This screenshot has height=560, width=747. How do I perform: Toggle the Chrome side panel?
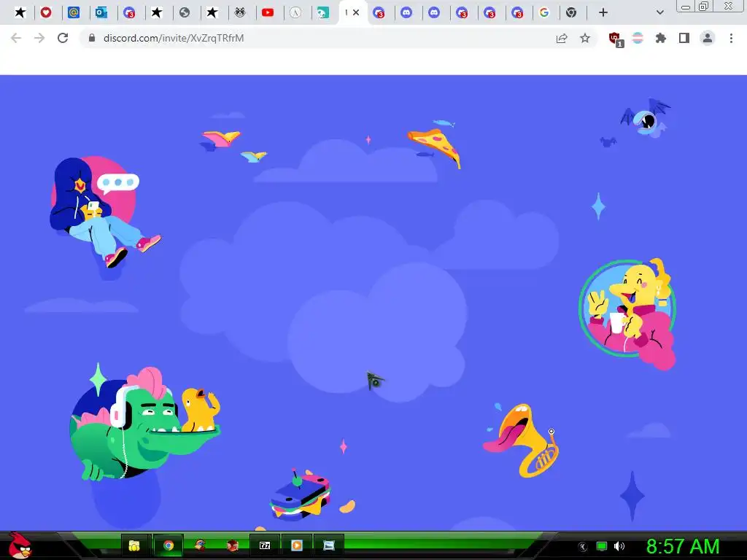684,38
